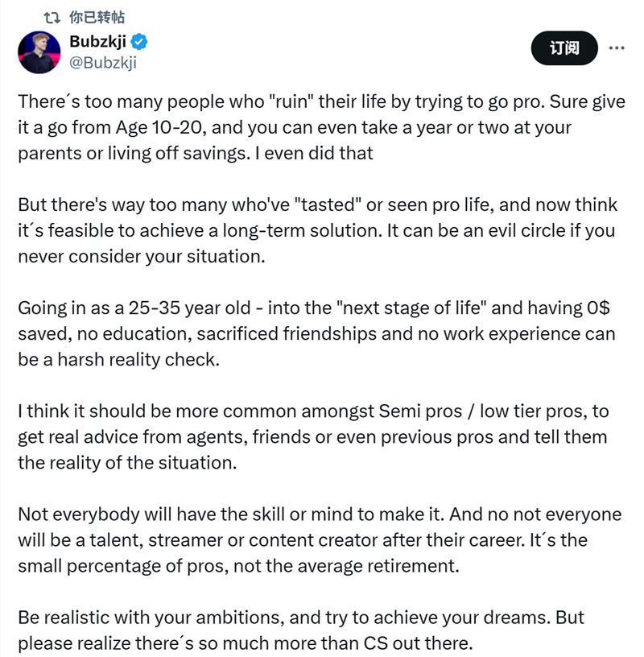Screen dimensions: 644x657
Task: Click the line starting "Be realistic with your ambitions"
Action: (x=301, y=618)
